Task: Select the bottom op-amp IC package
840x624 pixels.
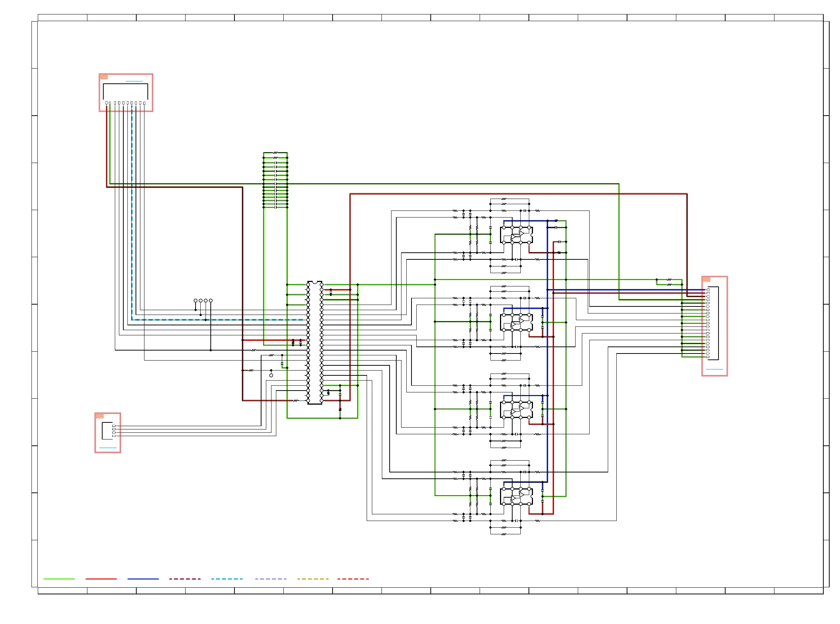Action: (x=516, y=496)
